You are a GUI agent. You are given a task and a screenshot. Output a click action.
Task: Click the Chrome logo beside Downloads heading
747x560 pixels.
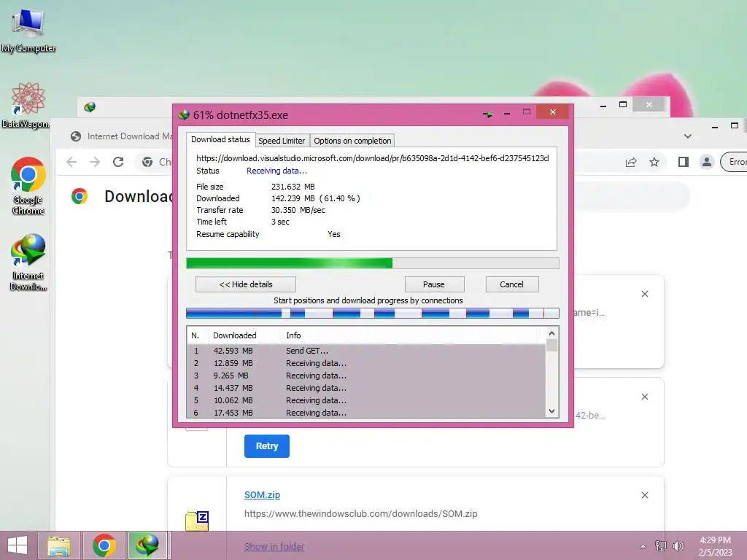tap(80, 196)
